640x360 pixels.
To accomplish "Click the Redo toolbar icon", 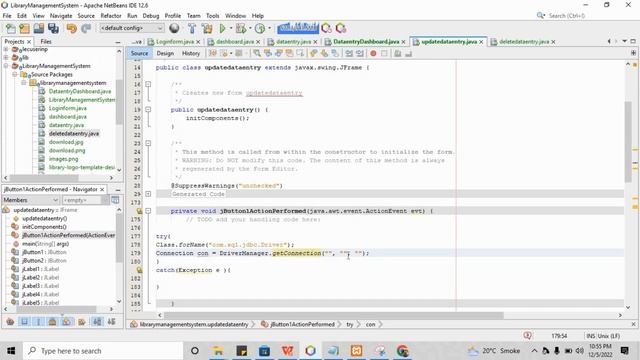I will tap(86, 28).
